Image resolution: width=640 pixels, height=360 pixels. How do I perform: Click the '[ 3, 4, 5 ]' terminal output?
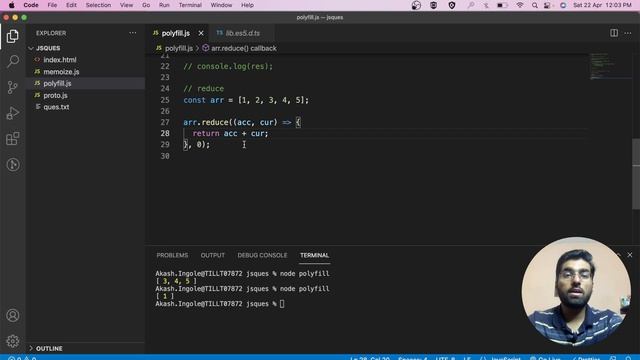pyautogui.click(x=176, y=281)
